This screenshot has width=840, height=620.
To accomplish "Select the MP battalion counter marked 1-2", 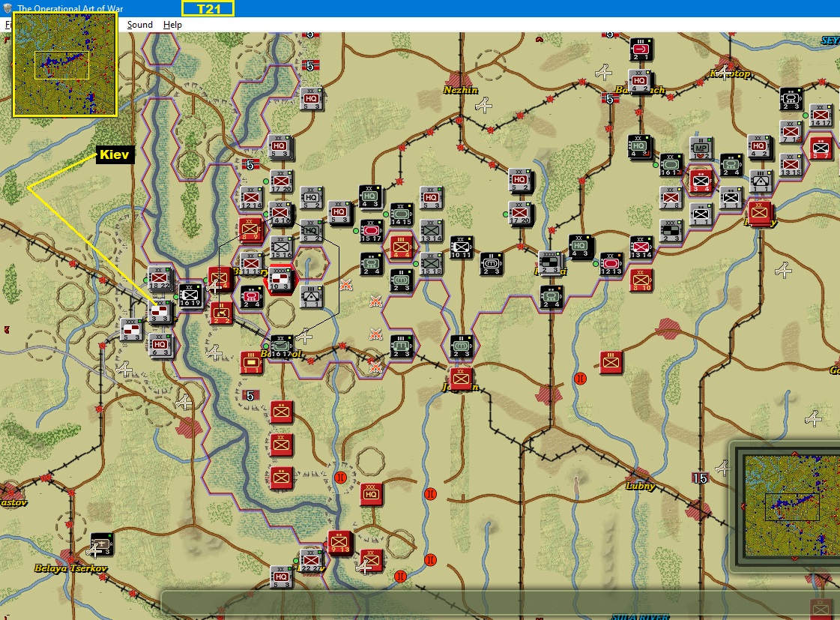I will tap(701, 148).
